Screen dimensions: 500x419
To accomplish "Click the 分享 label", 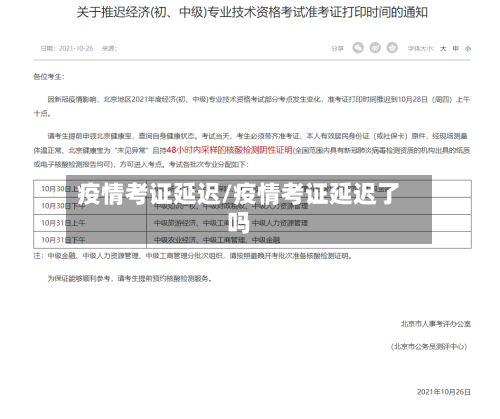I will click(337, 49).
